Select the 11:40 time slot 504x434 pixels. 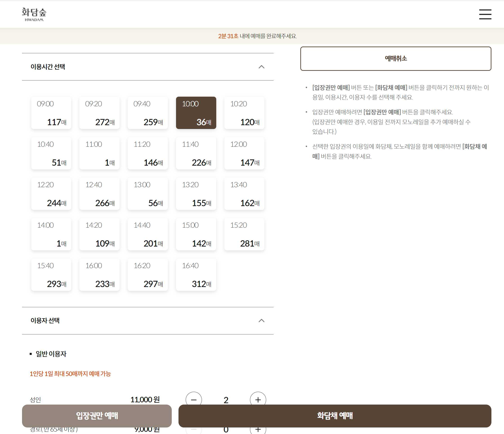(196, 153)
